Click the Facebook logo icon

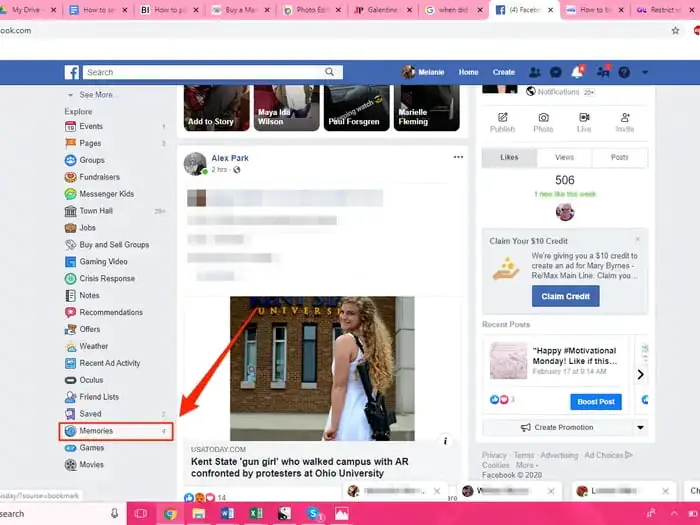click(71, 72)
